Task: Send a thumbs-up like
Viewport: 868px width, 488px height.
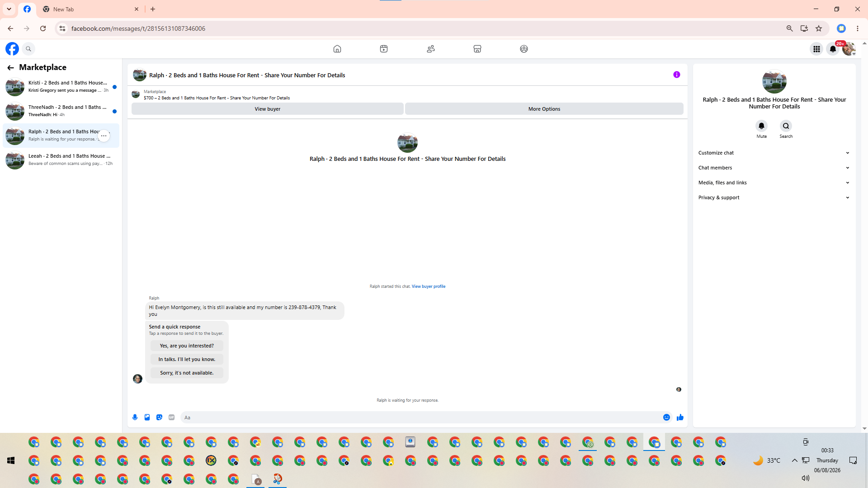Action: [680, 418]
